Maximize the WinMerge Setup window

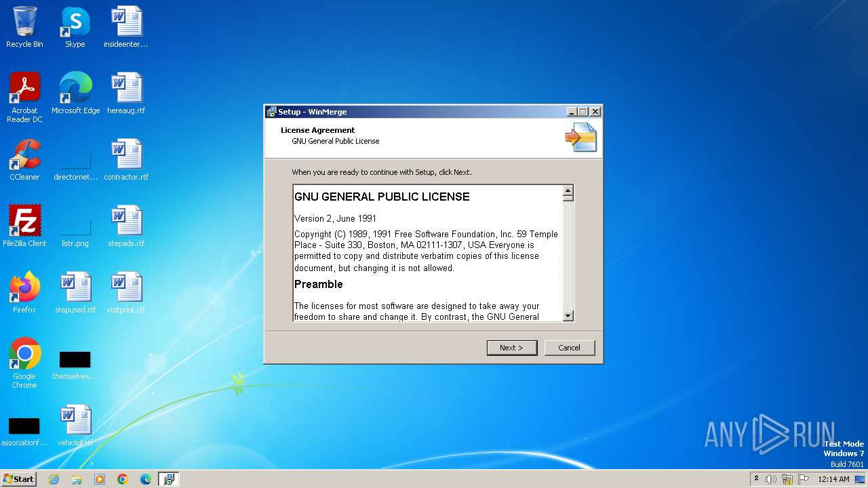point(583,112)
